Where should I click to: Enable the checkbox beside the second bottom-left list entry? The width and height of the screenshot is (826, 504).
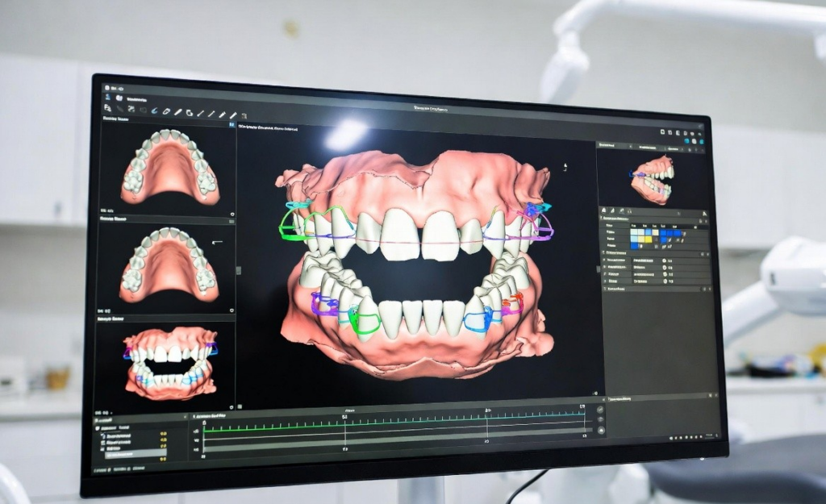click(x=103, y=440)
